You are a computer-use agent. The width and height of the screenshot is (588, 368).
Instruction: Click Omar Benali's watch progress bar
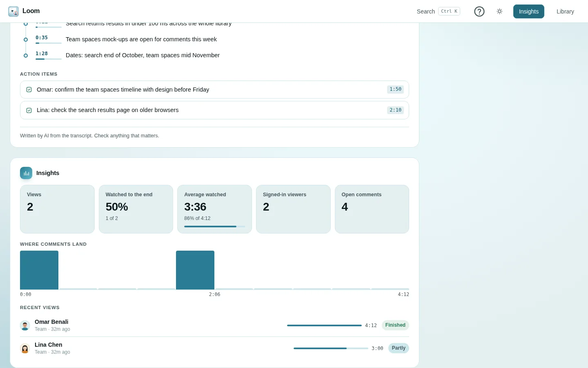[x=324, y=325]
